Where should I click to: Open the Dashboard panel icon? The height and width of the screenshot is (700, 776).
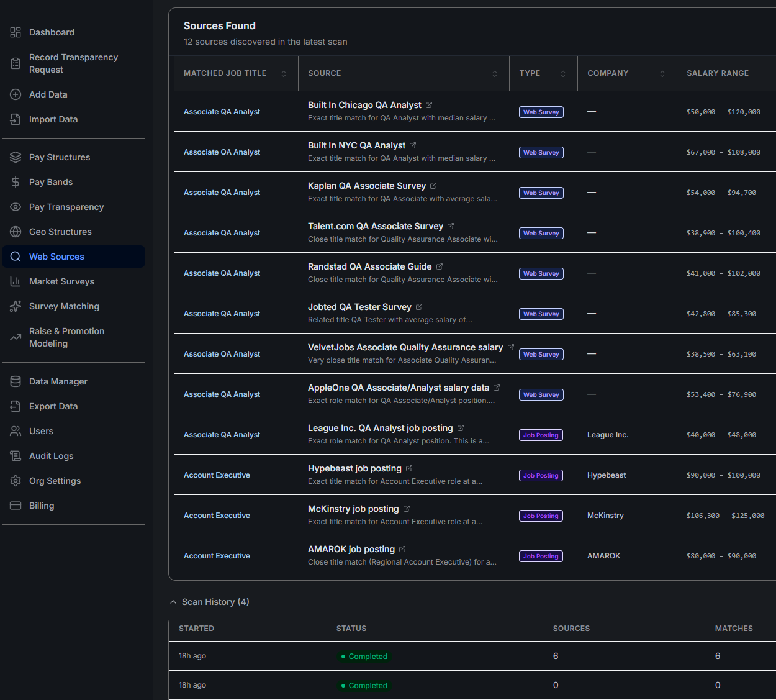click(15, 32)
